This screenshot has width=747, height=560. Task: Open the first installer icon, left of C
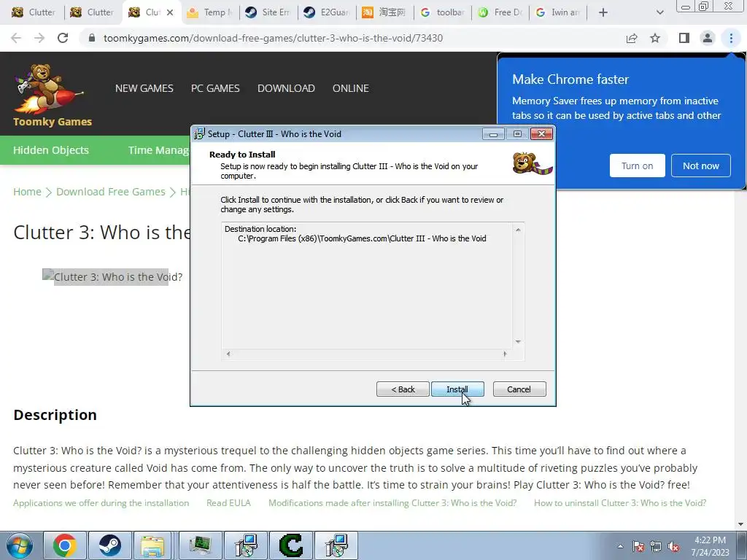tap(246, 545)
